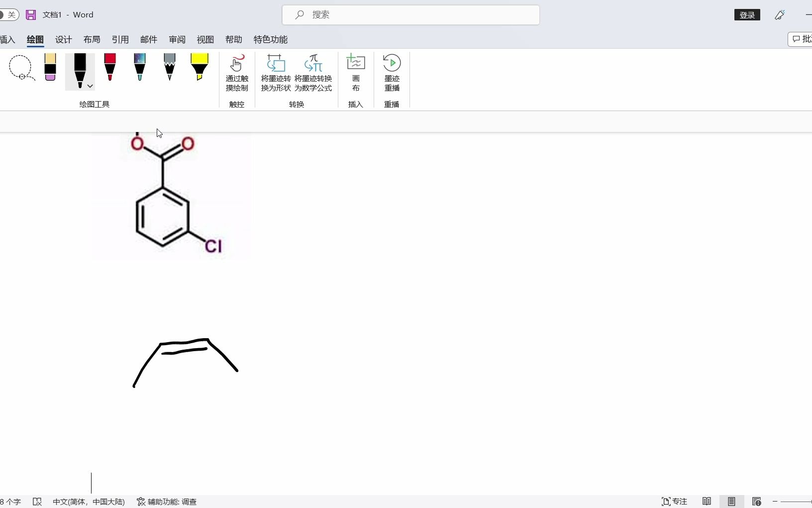Click the word count '8 个字'

[x=10, y=502]
